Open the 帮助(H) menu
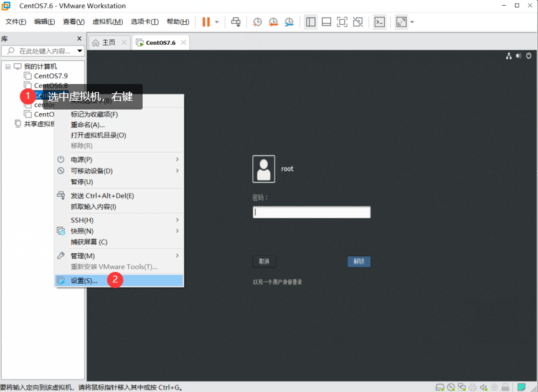 [178, 22]
